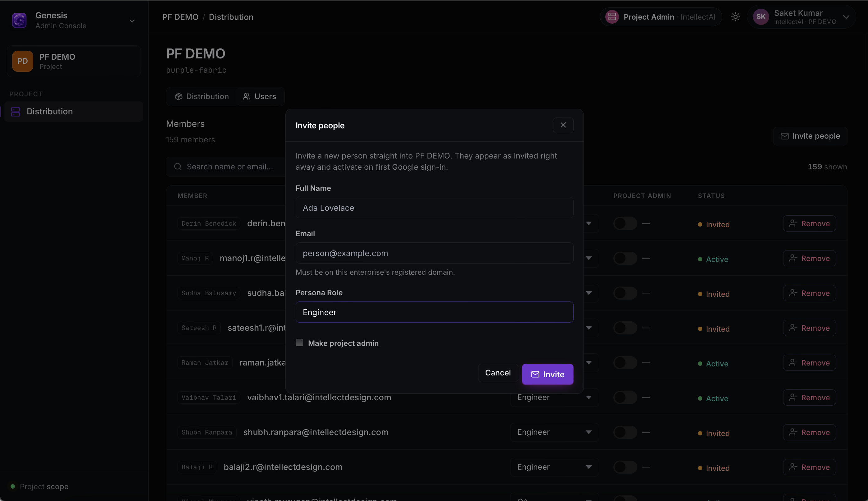Click vaibhav1.talari@intellectdesign.com email

319,398
